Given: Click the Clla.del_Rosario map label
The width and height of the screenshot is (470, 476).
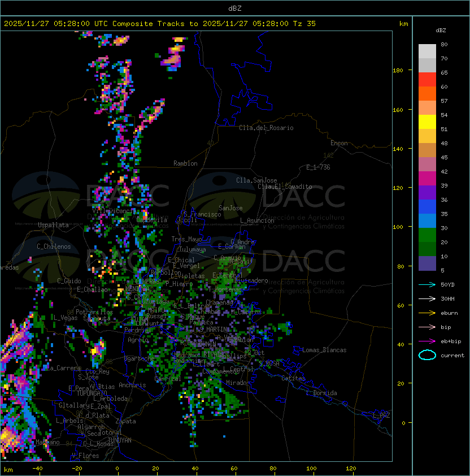Looking at the screenshot, I should (x=266, y=128).
